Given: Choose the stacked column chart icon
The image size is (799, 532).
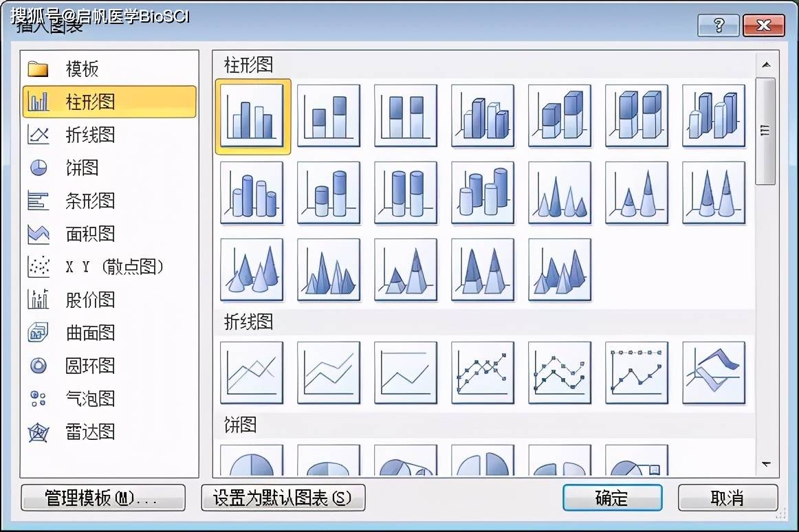Looking at the screenshot, I should (x=329, y=116).
